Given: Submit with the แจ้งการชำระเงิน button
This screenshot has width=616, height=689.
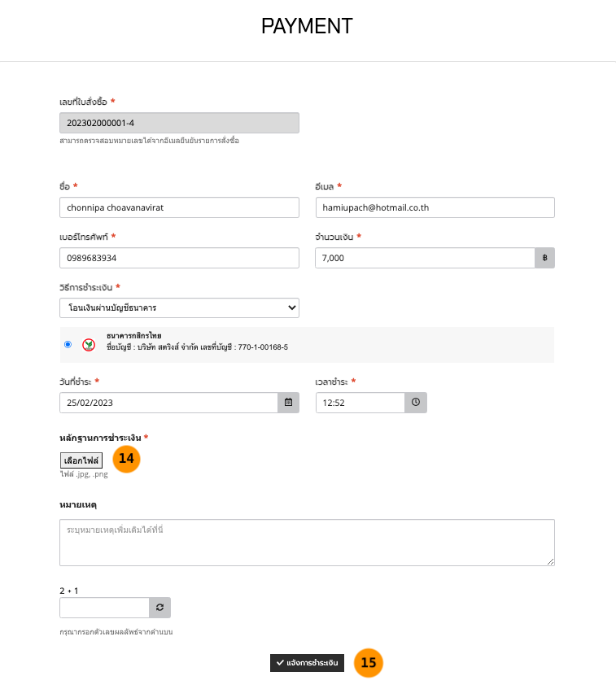Looking at the screenshot, I should [307, 663].
